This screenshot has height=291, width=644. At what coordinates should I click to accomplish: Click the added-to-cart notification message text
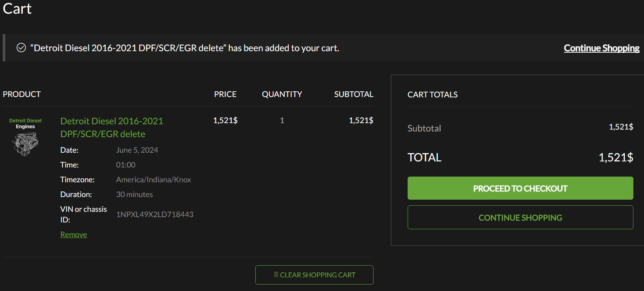(184, 48)
